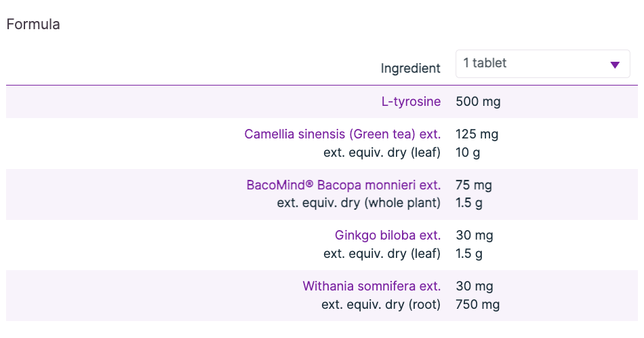Click the 30 mg Ginkgo biloba amount
This screenshot has width=644, height=338.
click(475, 236)
